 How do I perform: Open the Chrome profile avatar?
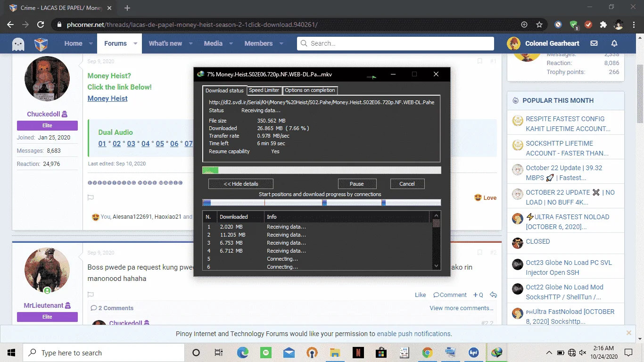click(618, 25)
